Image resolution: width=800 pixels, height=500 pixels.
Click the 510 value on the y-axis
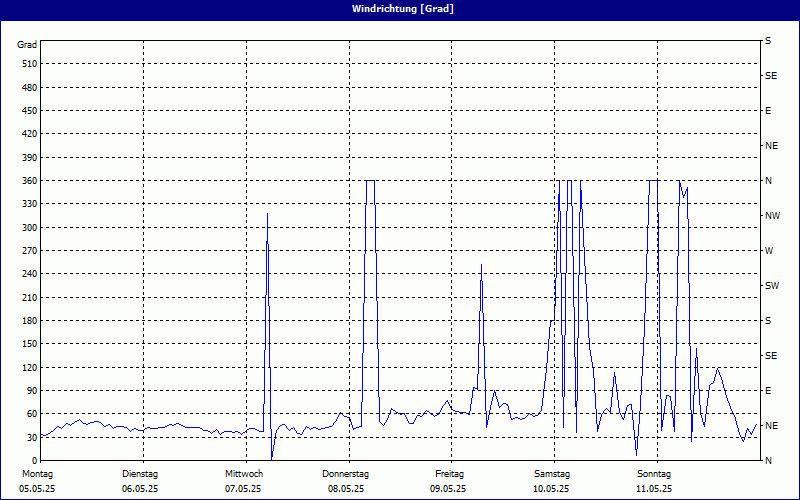point(27,64)
